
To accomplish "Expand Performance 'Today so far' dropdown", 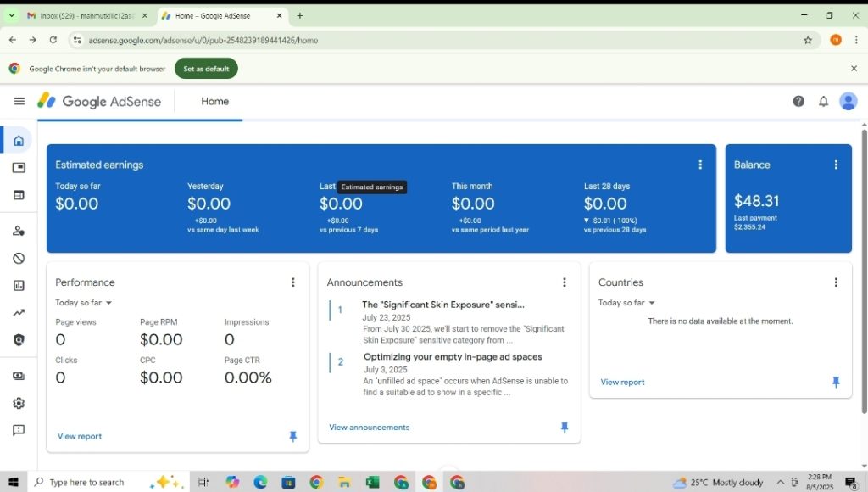I will coord(84,303).
